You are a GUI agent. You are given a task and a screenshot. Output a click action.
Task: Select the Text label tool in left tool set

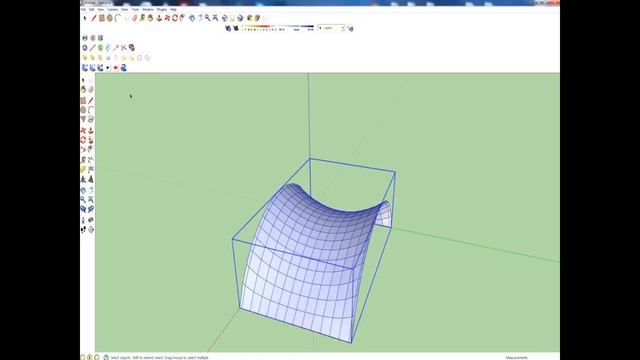click(x=91, y=169)
